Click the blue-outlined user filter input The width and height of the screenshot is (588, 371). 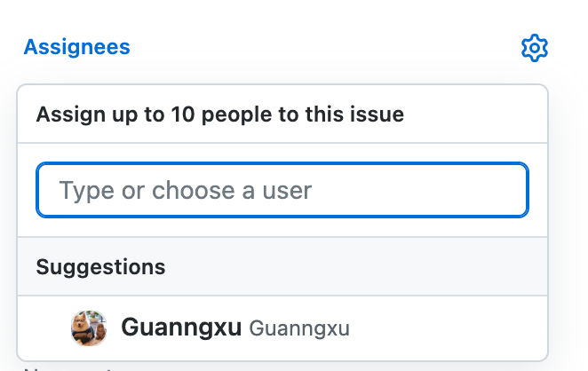coord(282,190)
